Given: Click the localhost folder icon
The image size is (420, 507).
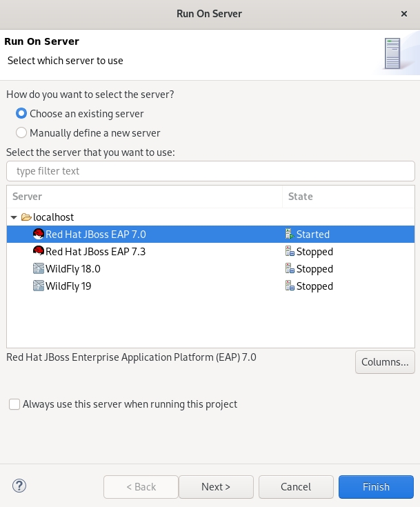Looking at the screenshot, I should pos(26,217).
